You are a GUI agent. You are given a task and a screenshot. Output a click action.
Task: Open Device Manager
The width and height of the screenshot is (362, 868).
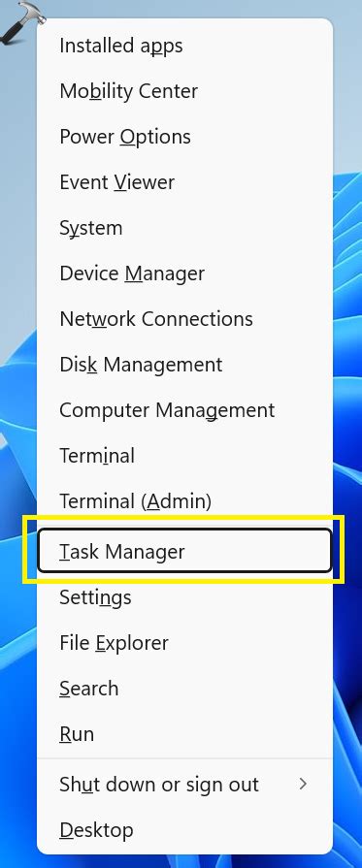point(184,273)
